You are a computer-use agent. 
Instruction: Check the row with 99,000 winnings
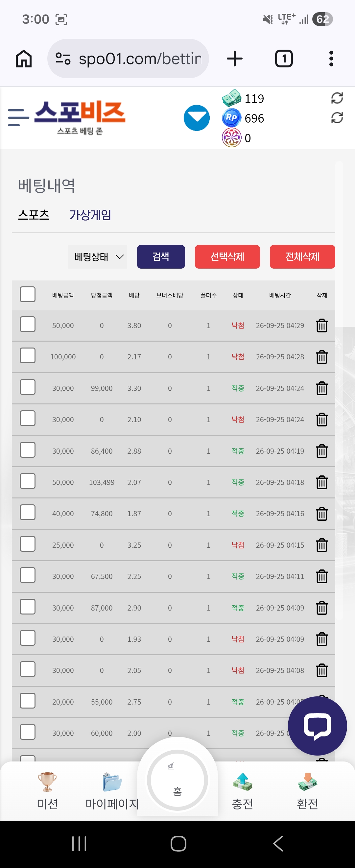[28, 387]
